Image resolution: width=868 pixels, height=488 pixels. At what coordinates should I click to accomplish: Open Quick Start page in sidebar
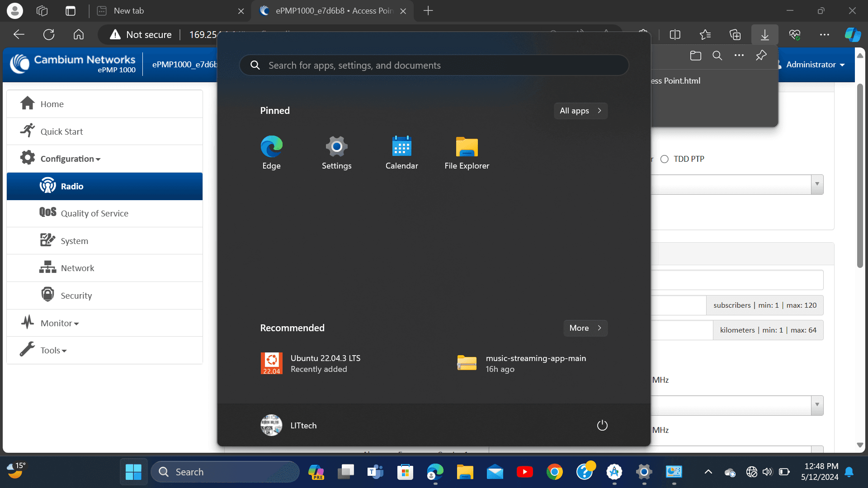104,131
